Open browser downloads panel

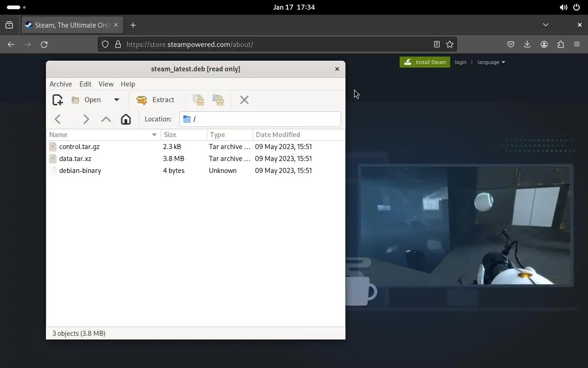pyautogui.click(x=527, y=45)
